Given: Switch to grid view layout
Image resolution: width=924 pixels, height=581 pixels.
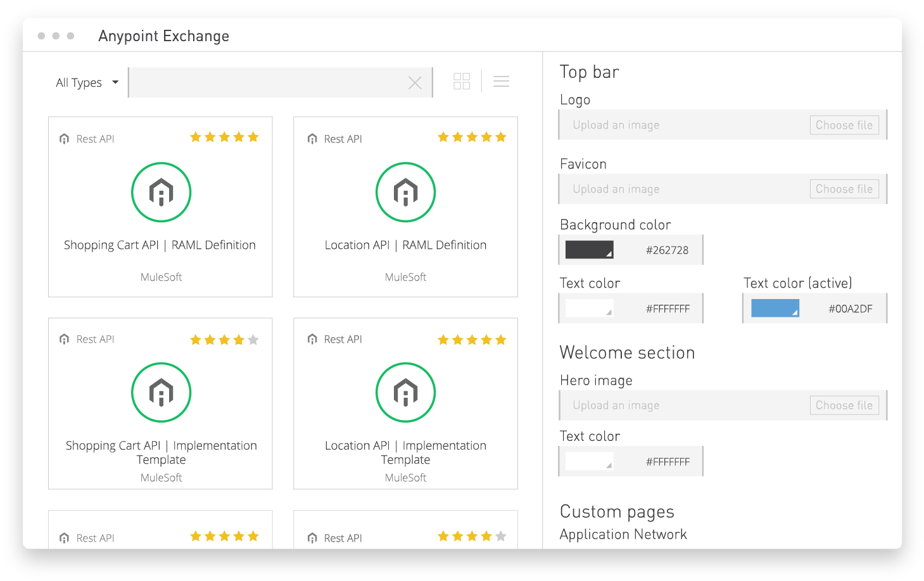Looking at the screenshot, I should click(462, 81).
